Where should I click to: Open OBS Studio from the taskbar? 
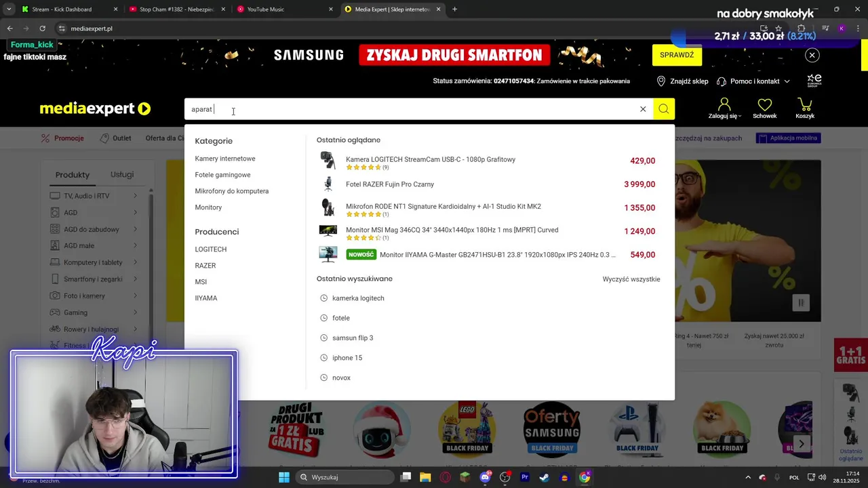click(505, 477)
